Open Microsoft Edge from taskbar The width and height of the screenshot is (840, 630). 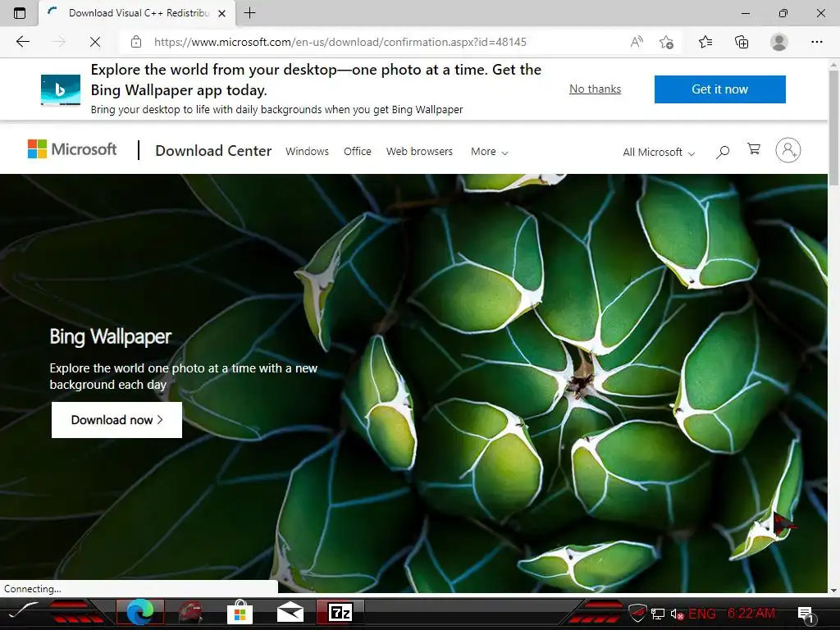tap(139, 612)
